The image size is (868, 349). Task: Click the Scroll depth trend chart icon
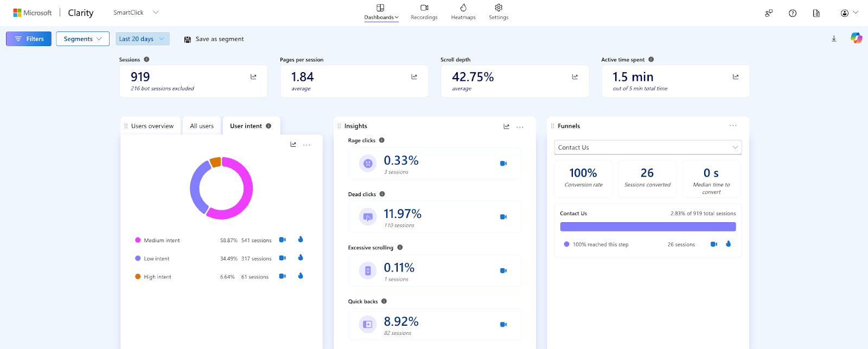point(575,77)
